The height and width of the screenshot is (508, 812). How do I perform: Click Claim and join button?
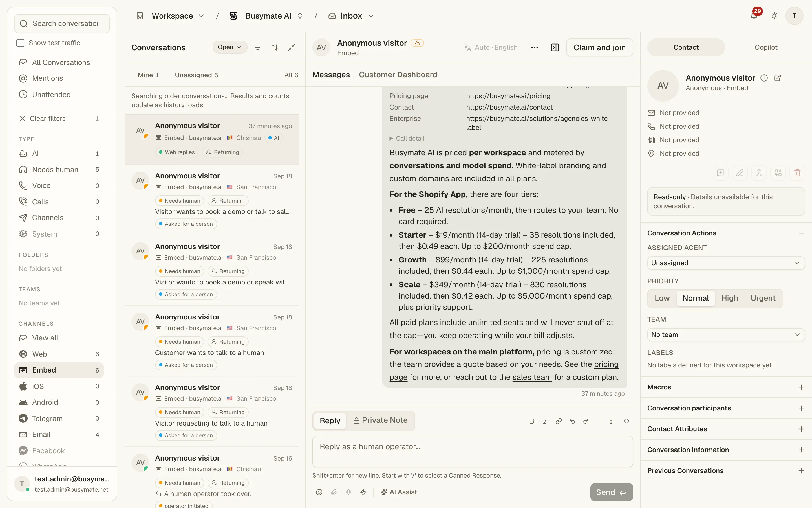[599, 47]
